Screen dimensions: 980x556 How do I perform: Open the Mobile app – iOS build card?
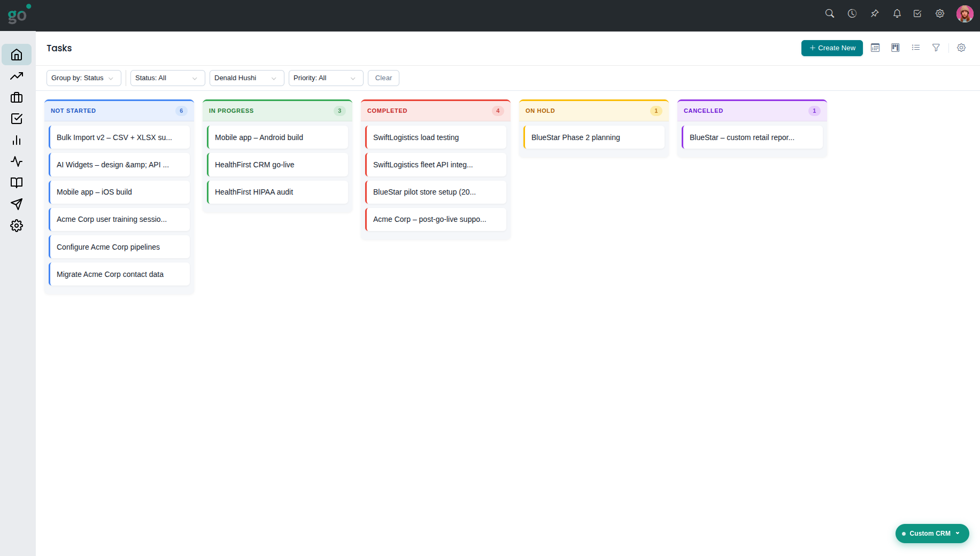119,192
